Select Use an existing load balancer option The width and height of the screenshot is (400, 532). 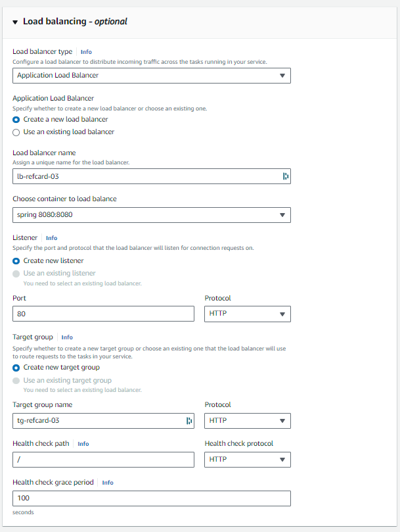tap(16, 132)
